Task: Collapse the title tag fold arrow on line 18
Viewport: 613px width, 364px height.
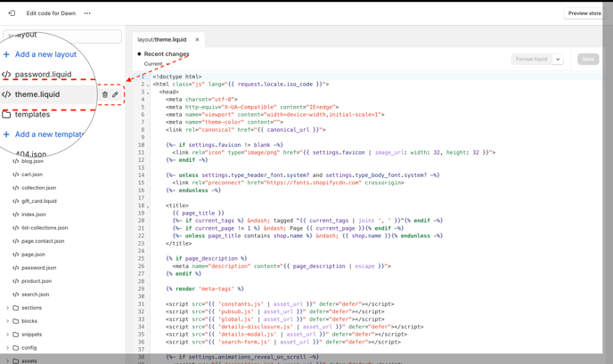Action: (148, 206)
